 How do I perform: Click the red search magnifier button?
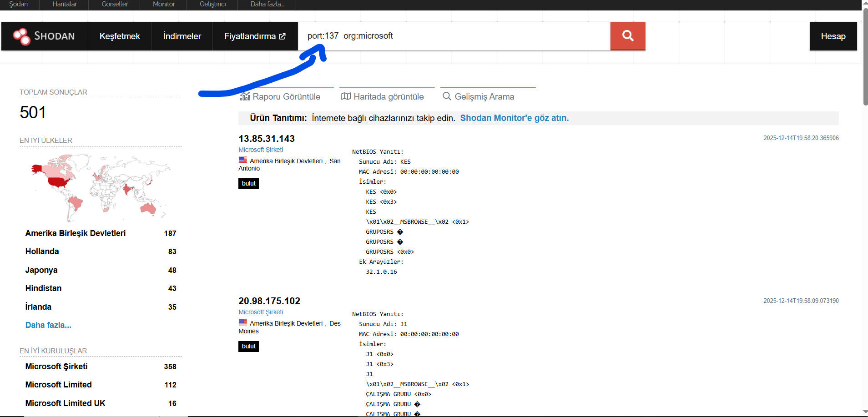tap(628, 36)
